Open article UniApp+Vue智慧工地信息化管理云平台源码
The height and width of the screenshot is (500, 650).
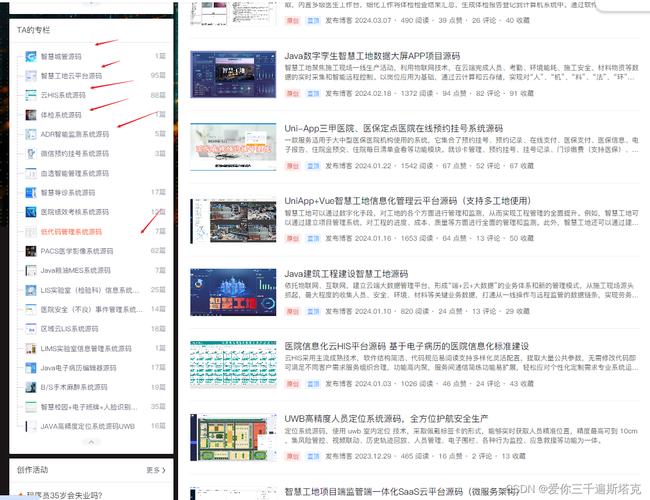pos(407,201)
